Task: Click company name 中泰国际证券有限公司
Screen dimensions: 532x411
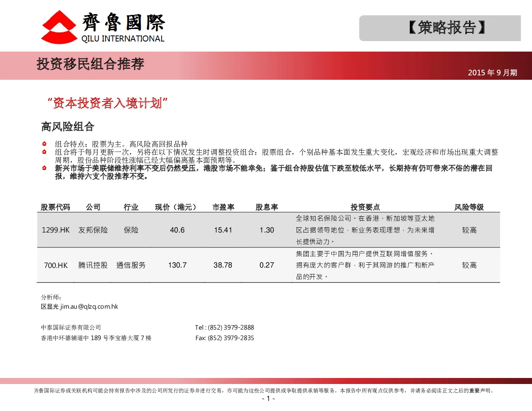Action: (71, 328)
